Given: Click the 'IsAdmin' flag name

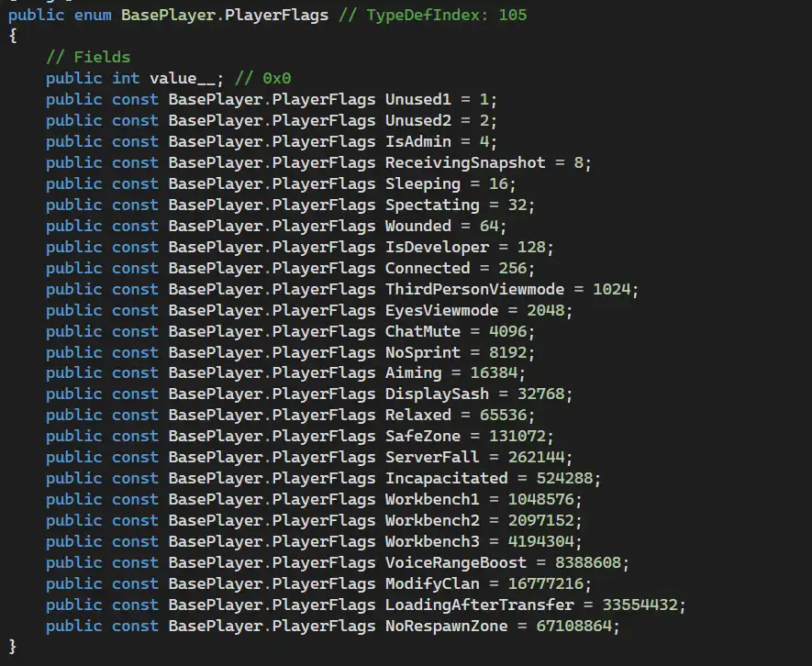Looking at the screenshot, I should 417,141.
